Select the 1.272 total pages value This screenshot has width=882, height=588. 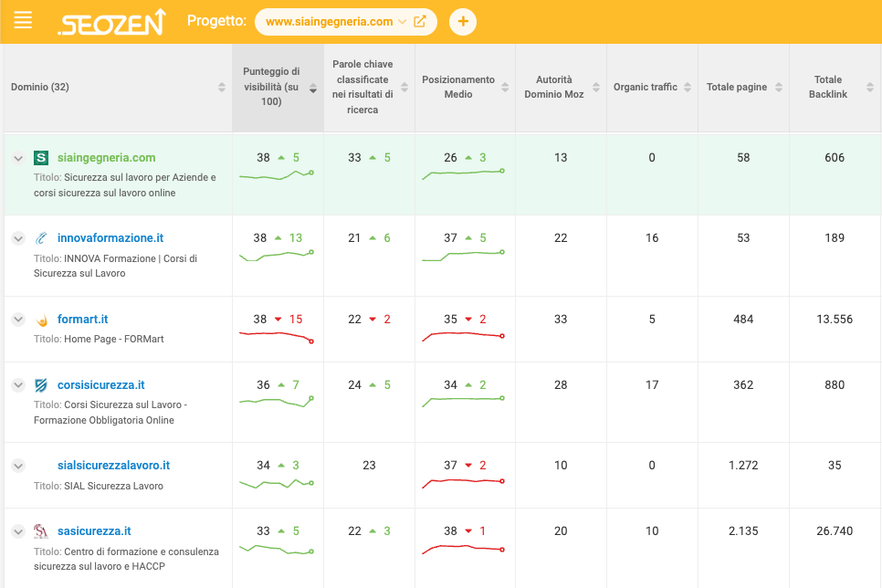click(743, 466)
